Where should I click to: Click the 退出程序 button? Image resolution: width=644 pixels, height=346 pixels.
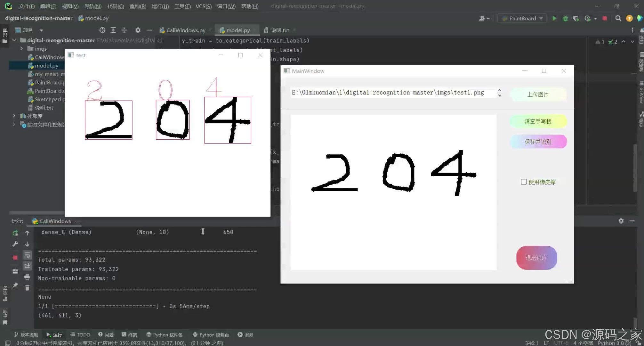coord(536,258)
